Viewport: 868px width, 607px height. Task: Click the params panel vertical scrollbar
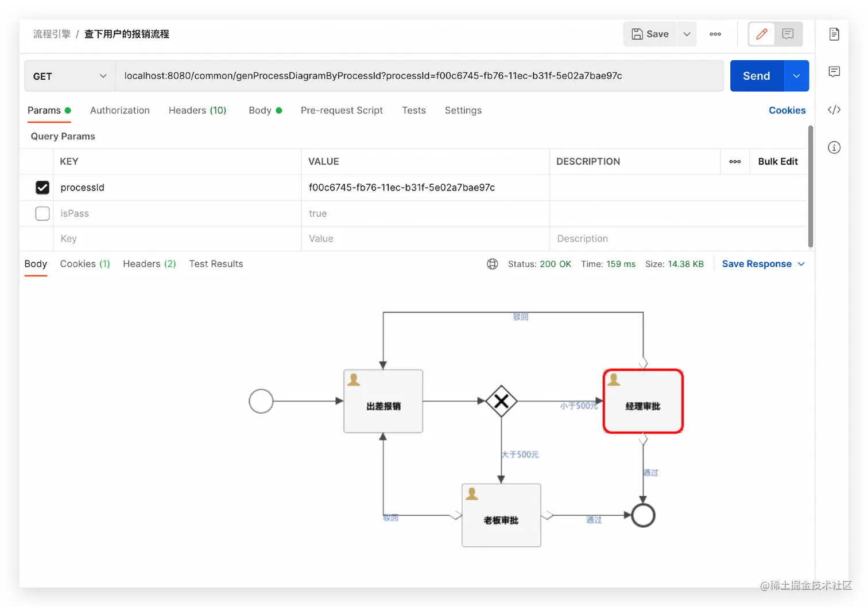point(811,186)
